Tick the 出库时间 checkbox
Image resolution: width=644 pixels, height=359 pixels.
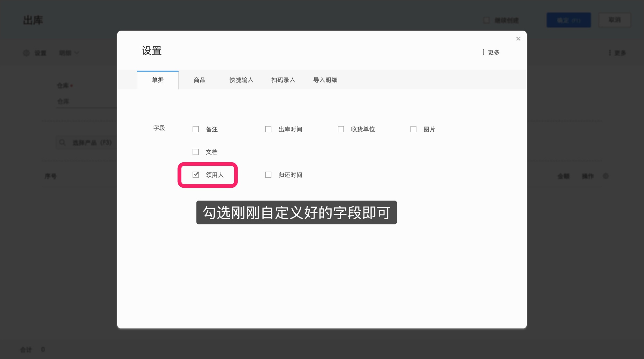click(x=268, y=129)
